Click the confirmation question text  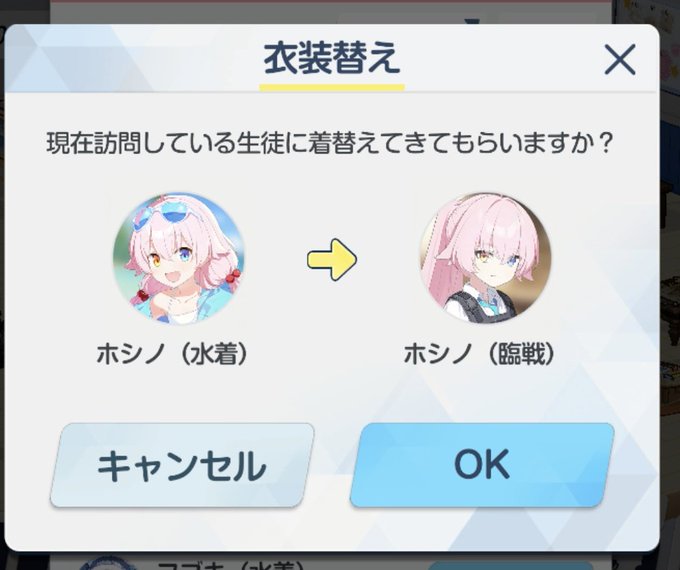click(x=329, y=143)
